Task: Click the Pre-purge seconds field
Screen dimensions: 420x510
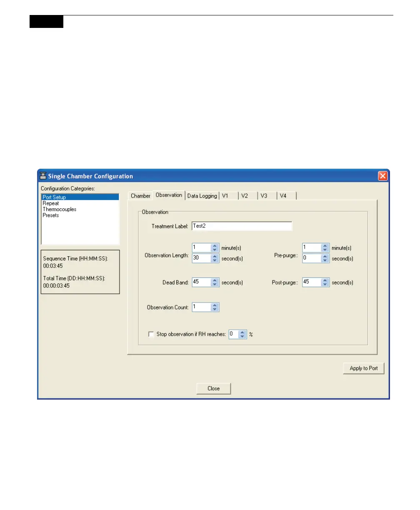Action: (312, 258)
